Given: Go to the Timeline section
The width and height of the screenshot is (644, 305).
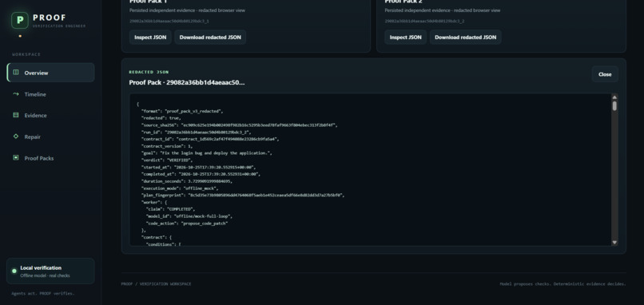Looking at the screenshot, I should pyautogui.click(x=50, y=94).
